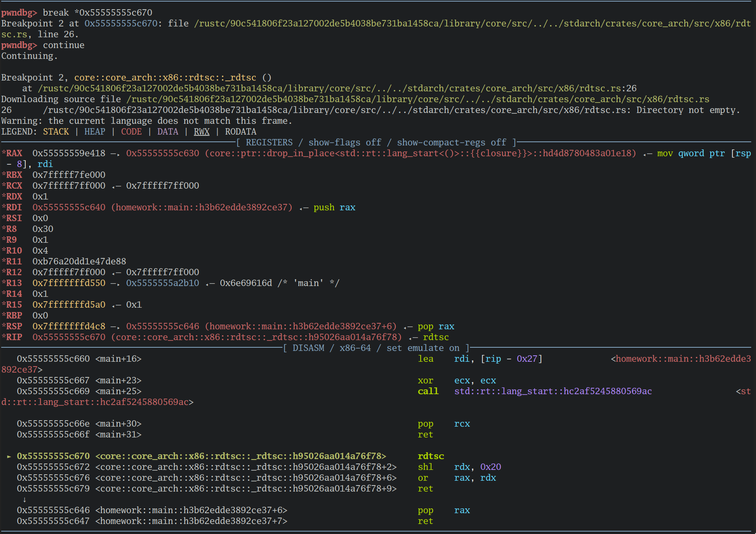Image resolution: width=756 pixels, height=534 pixels.
Task: Click the address 0x55555555c646 in disassembly
Action: click(53, 510)
